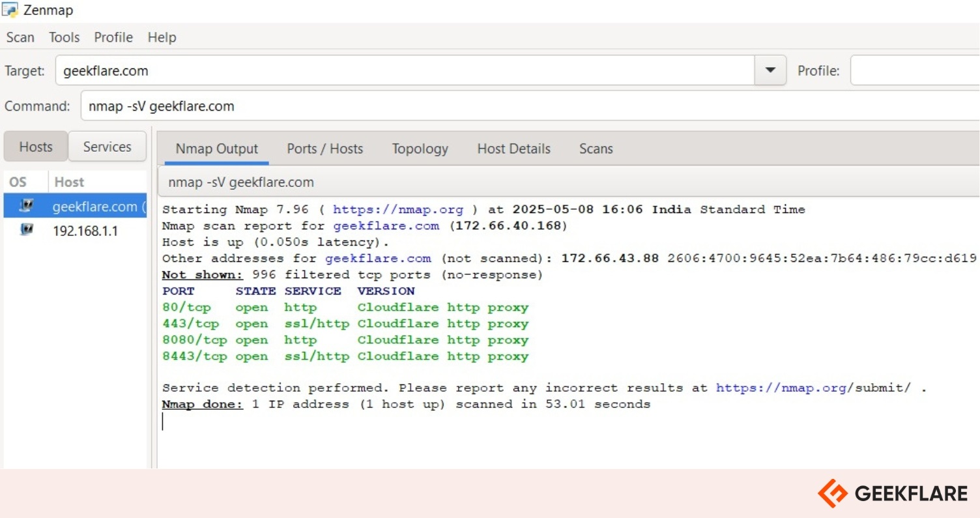980x518 pixels.
Task: Click the 8443/tcp output row
Action: tap(345, 356)
